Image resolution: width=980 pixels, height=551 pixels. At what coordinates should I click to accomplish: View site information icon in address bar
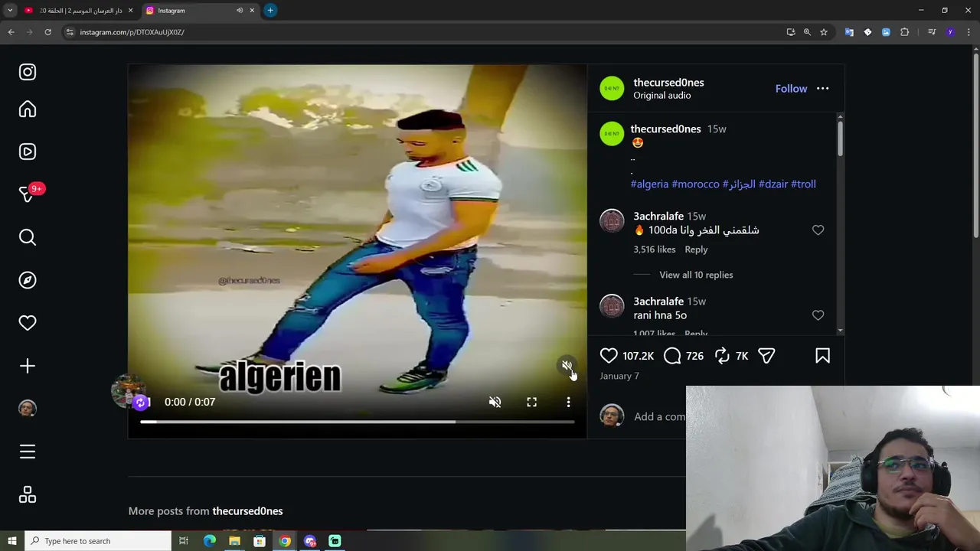[70, 32]
